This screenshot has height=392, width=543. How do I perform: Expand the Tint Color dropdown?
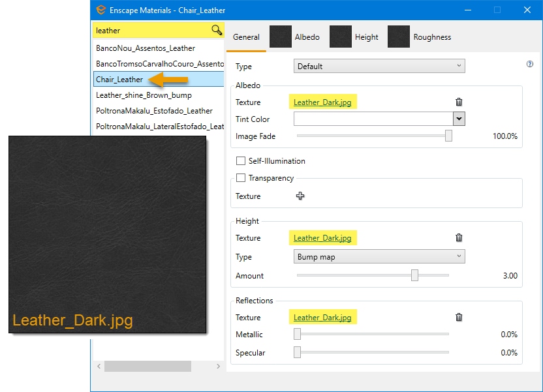(x=459, y=119)
